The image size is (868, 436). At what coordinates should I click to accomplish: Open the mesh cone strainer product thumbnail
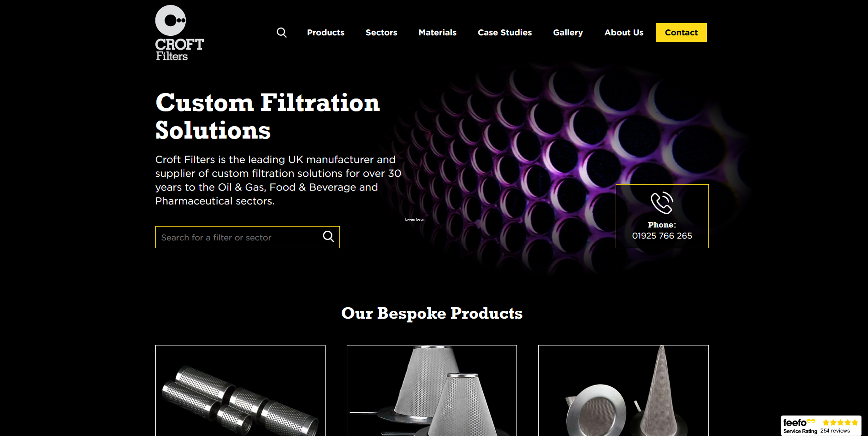[623, 390]
